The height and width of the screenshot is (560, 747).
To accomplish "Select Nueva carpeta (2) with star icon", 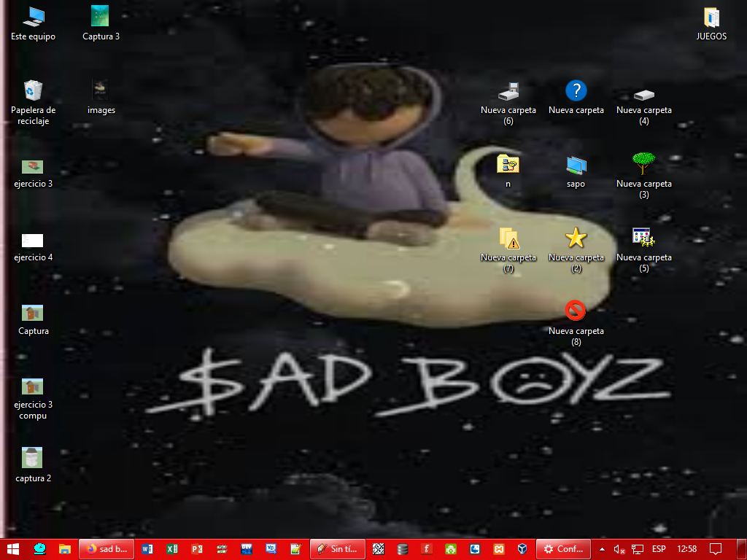I will pos(576,238).
